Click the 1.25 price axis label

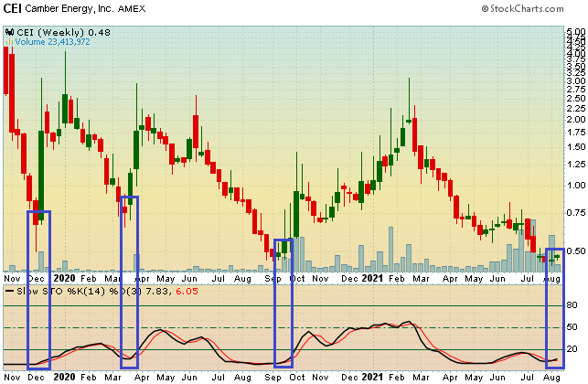click(576, 165)
